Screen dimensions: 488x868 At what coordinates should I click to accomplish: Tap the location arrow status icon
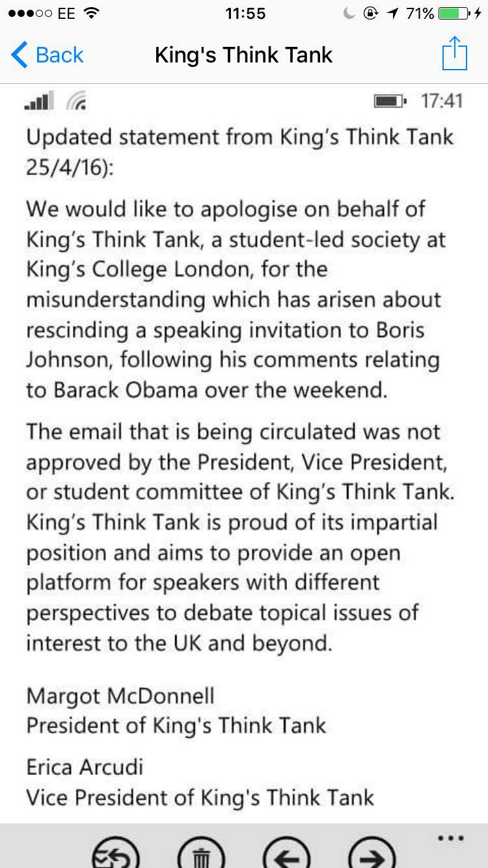coord(392,13)
